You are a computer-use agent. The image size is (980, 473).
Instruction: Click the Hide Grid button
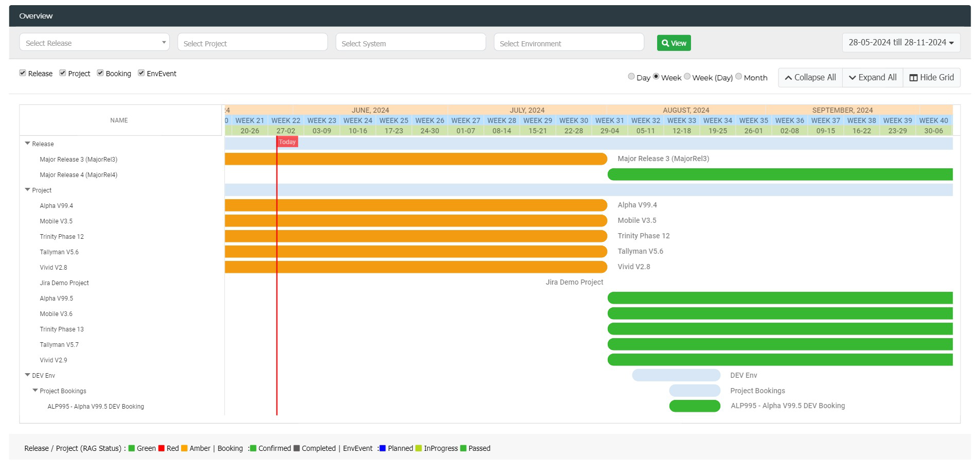[932, 78]
